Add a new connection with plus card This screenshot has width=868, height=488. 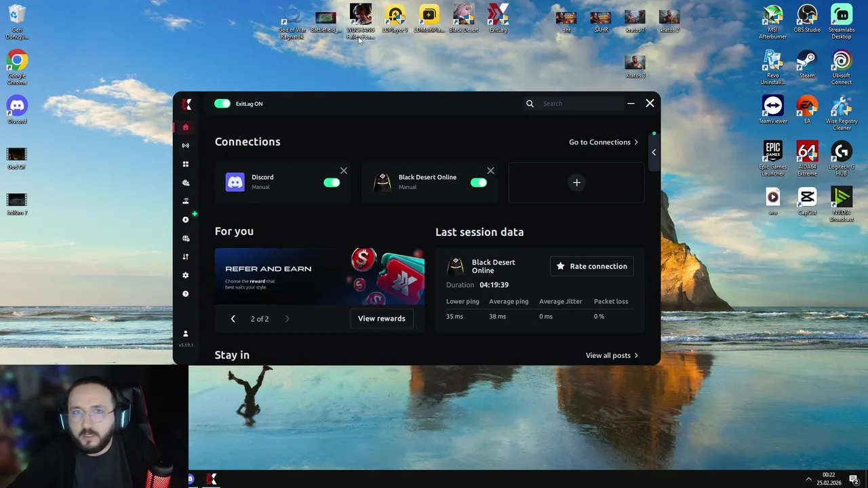click(x=576, y=182)
